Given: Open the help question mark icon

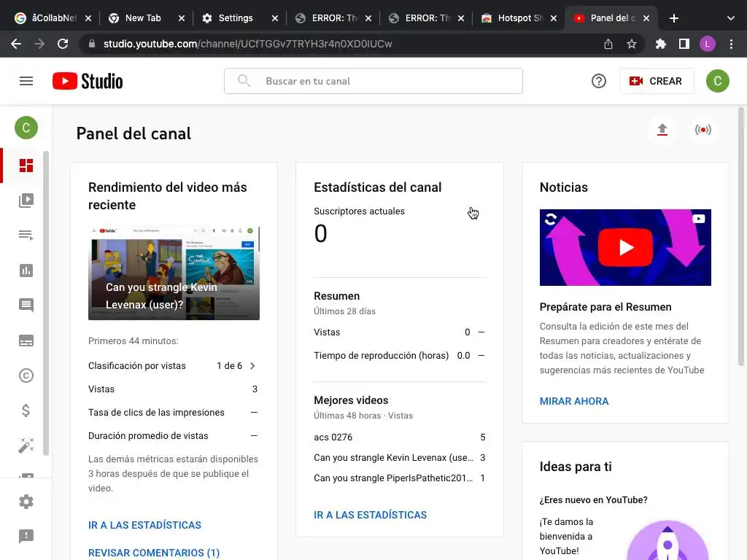Looking at the screenshot, I should pos(599,82).
